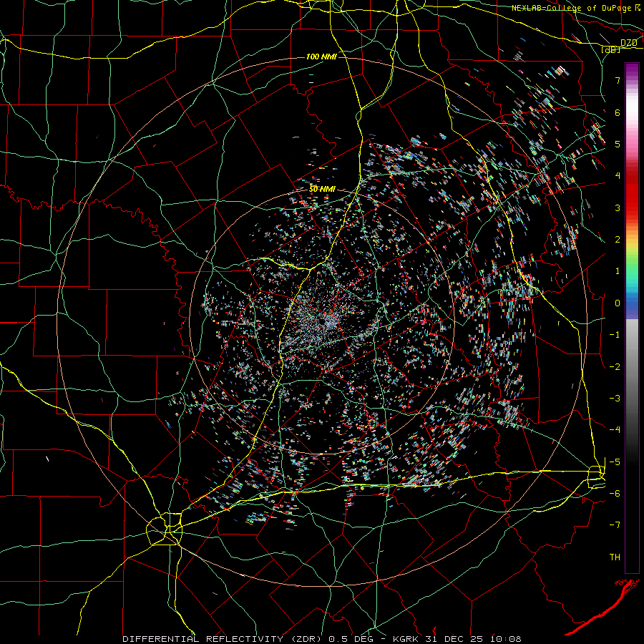
Task: Click the DZD legend title
Action: click(628, 43)
